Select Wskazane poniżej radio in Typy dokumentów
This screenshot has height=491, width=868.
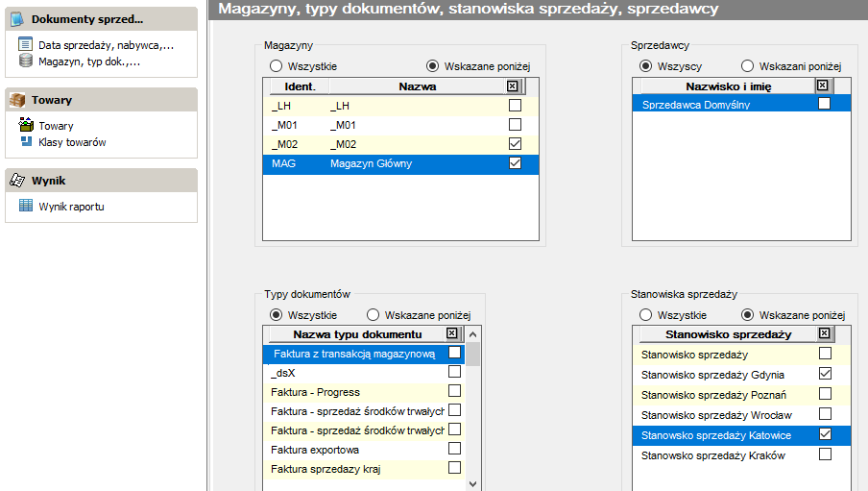coord(374,315)
